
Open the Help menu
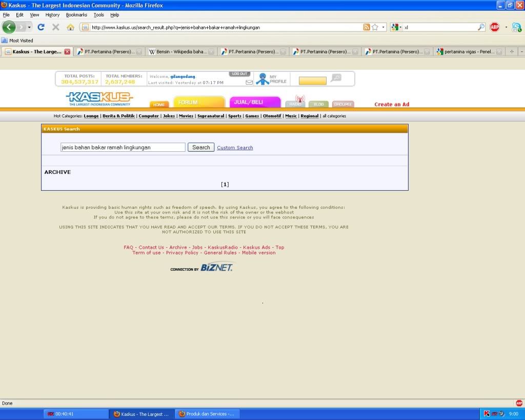tap(114, 15)
